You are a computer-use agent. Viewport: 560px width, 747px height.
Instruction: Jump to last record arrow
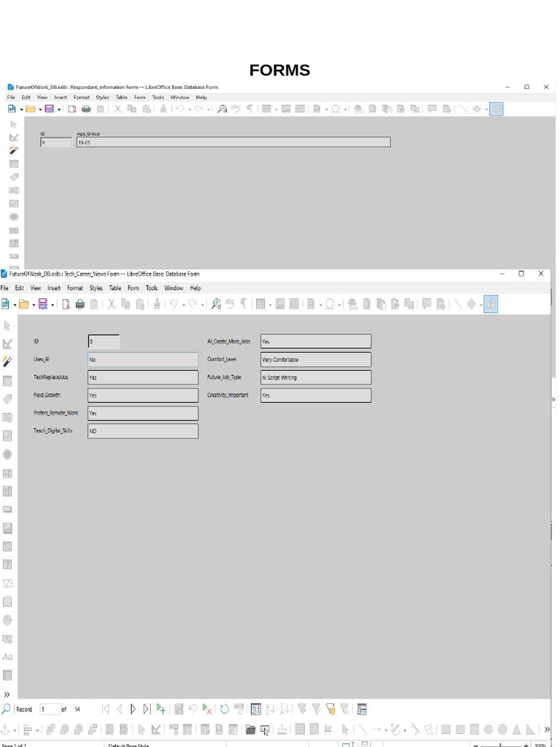point(146,709)
